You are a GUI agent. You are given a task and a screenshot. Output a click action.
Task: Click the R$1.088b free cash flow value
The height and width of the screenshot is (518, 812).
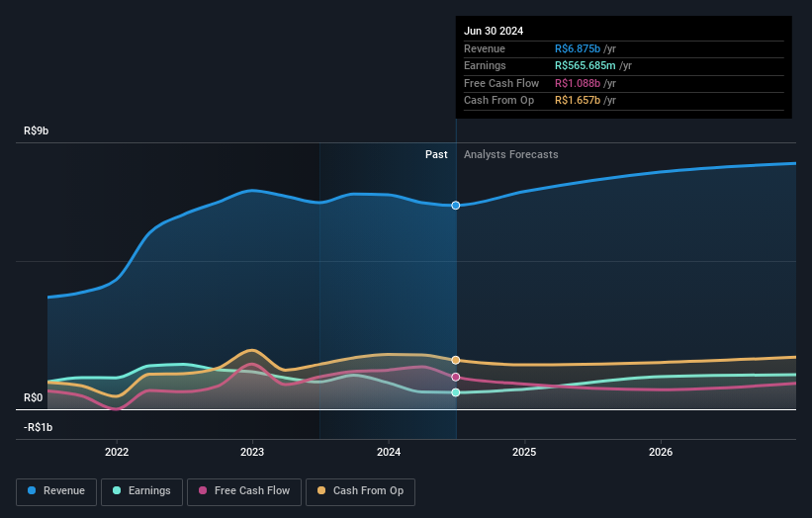(x=578, y=83)
